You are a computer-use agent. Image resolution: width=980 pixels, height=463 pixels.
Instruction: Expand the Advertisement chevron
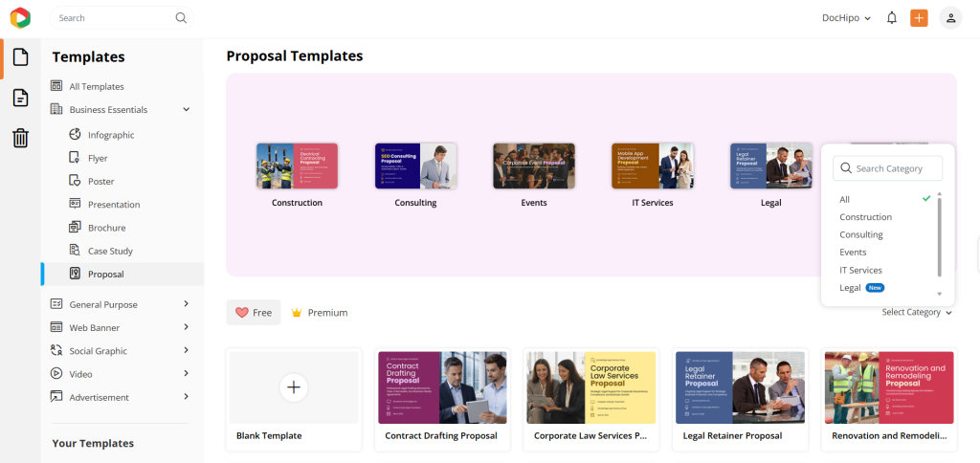click(x=187, y=397)
